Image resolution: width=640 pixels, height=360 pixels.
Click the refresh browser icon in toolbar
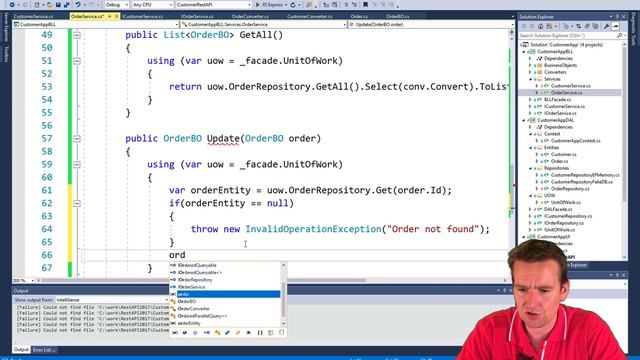coord(293,5)
